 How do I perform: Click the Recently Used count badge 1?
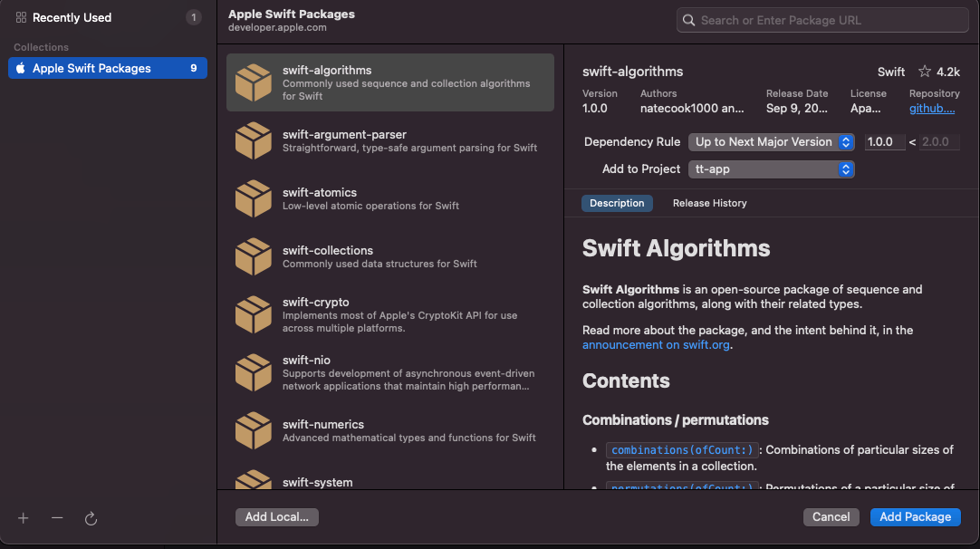point(193,17)
